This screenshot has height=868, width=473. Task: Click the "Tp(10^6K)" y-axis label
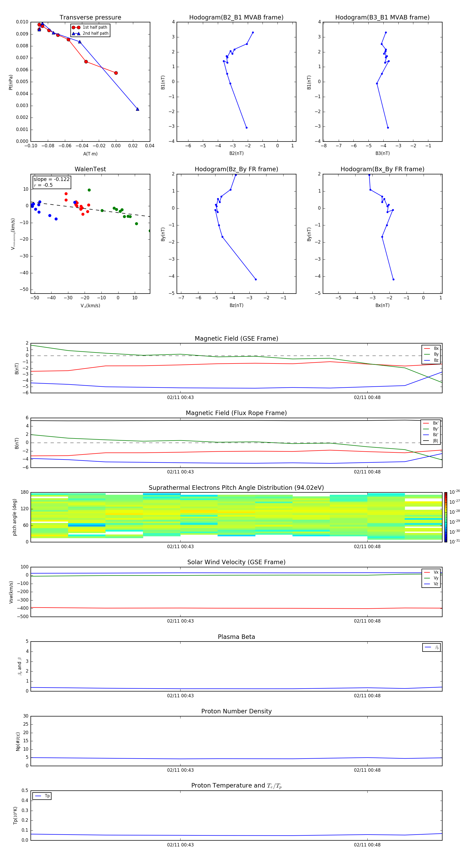(15, 815)
